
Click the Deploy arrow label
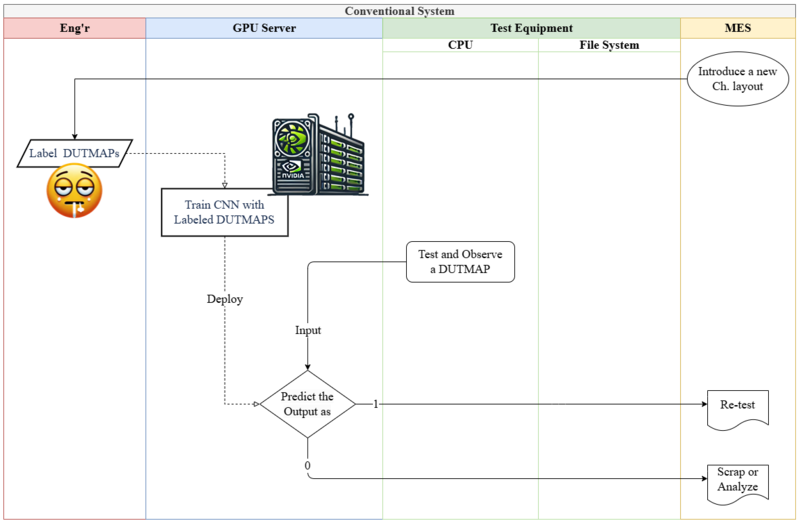click(x=224, y=299)
